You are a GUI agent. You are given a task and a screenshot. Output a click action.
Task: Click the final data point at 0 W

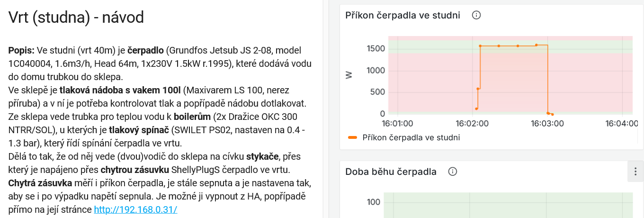click(552, 114)
